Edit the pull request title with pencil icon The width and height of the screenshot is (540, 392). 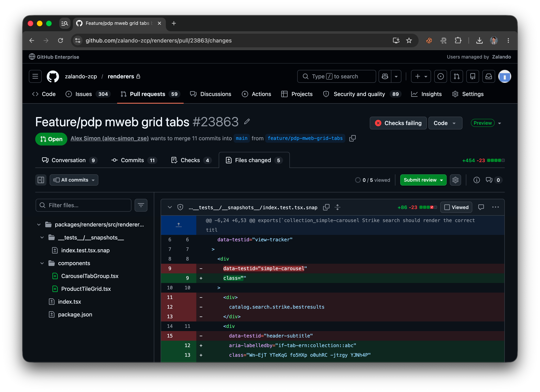[247, 121]
